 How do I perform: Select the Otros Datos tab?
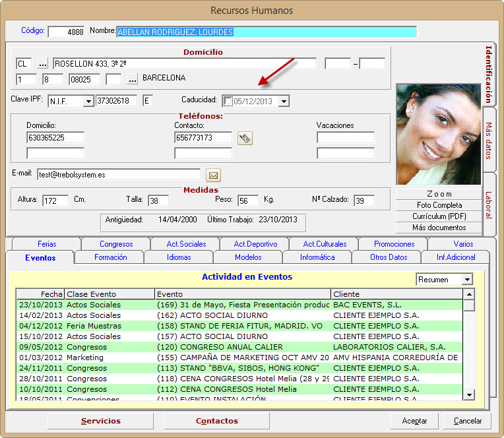click(x=389, y=257)
